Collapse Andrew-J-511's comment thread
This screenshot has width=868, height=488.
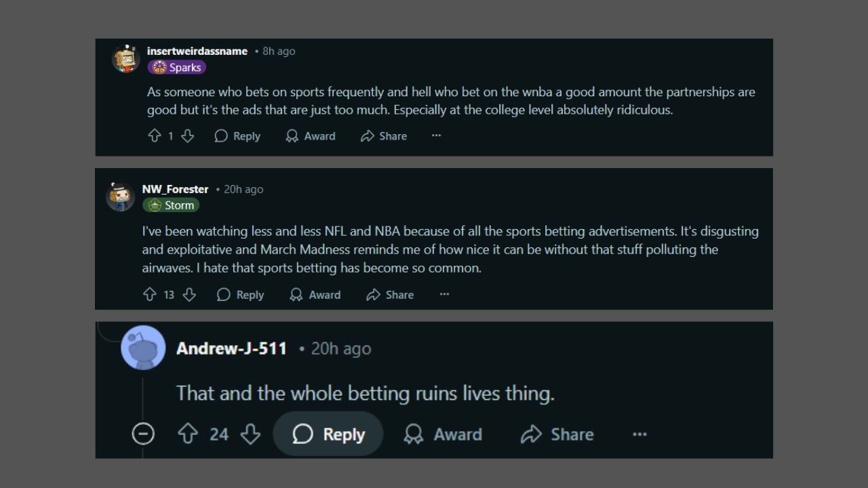click(x=143, y=434)
